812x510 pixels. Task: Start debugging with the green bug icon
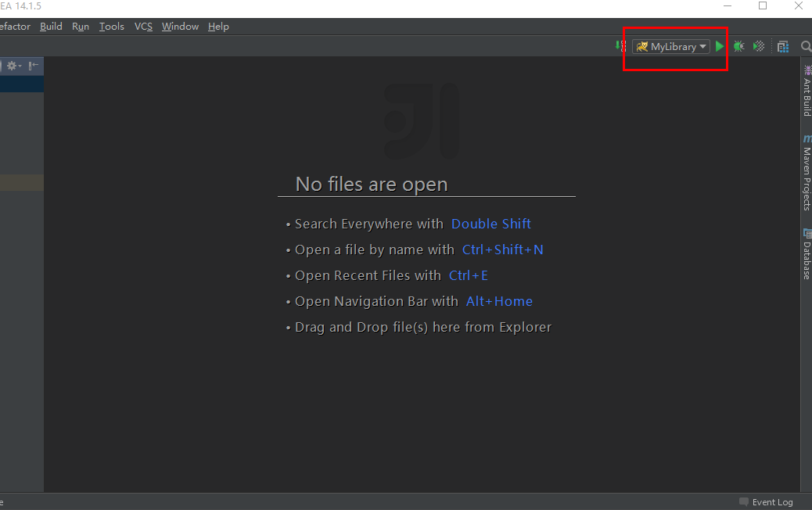tap(739, 47)
